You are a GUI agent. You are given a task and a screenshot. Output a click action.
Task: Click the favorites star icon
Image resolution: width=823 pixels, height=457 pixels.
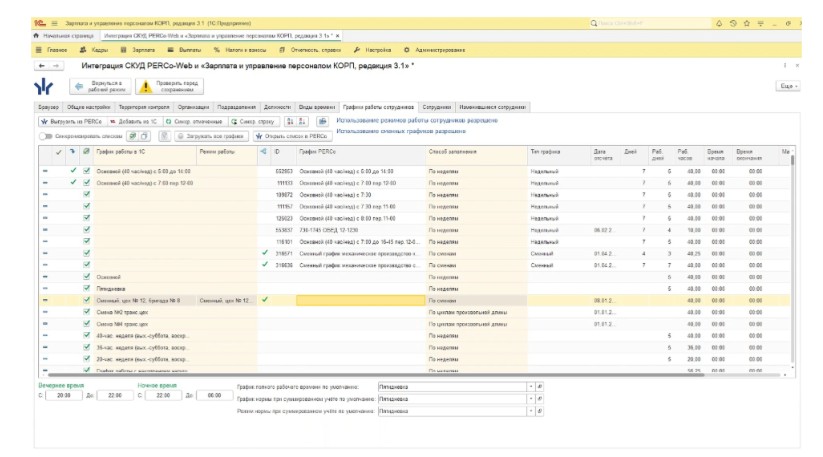point(747,22)
